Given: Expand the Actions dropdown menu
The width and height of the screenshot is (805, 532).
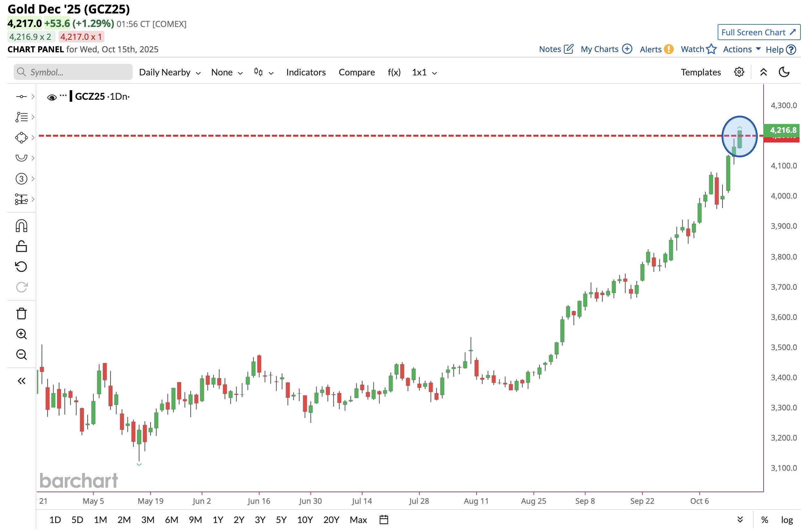Looking at the screenshot, I should point(741,49).
